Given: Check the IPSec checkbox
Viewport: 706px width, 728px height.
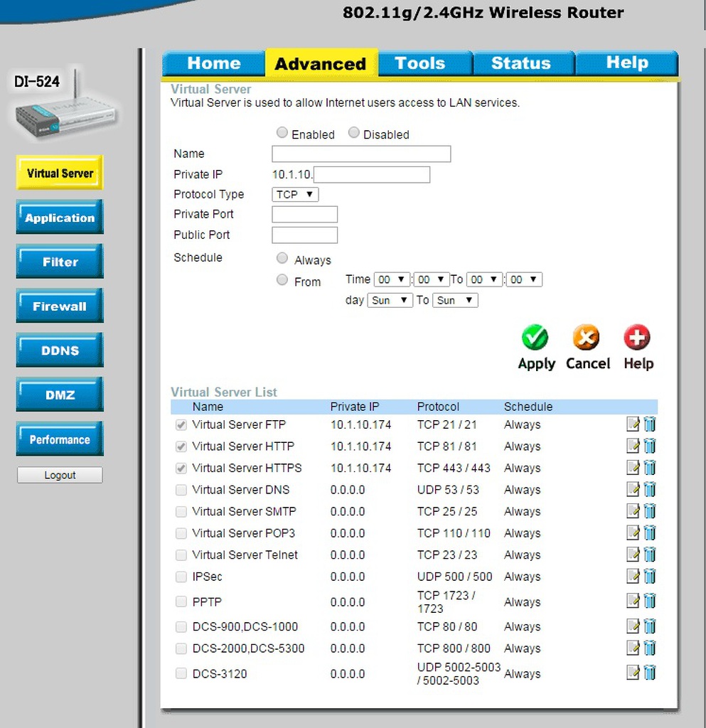Looking at the screenshot, I should (181, 577).
